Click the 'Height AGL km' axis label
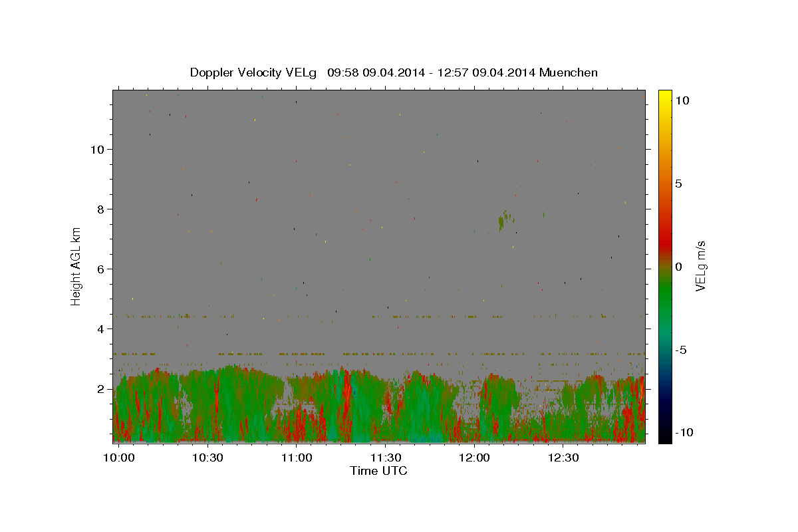798x532 pixels. [76, 266]
